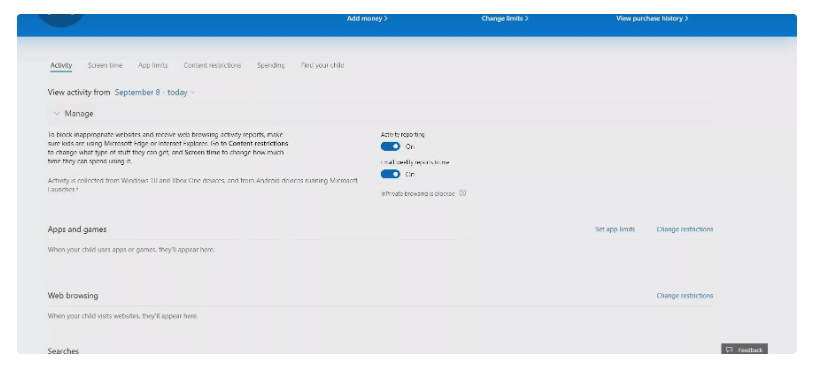Viewport: 839px width, 368px height.
Task: Click the Set app limits link
Action: pos(615,229)
